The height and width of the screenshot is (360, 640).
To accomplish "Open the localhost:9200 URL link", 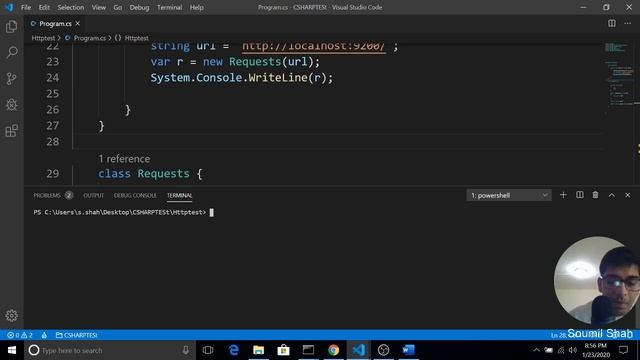I will pyautogui.click(x=313, y=47).
